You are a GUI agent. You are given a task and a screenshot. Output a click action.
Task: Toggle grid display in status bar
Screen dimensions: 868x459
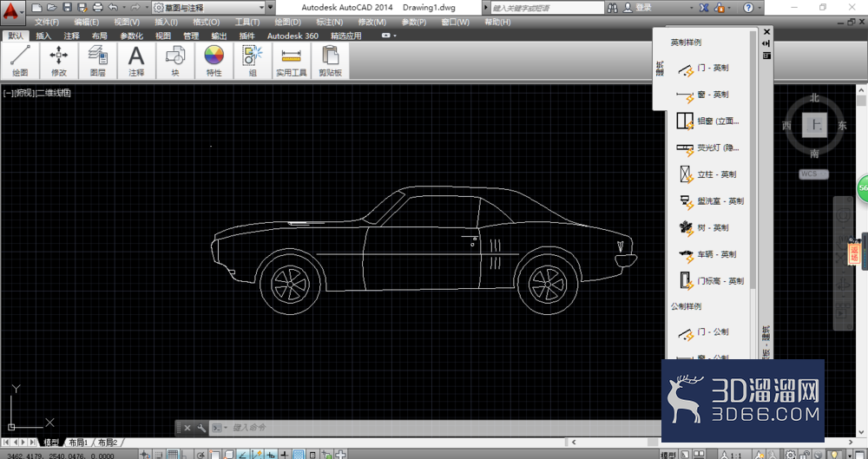(x=173, y=455)
